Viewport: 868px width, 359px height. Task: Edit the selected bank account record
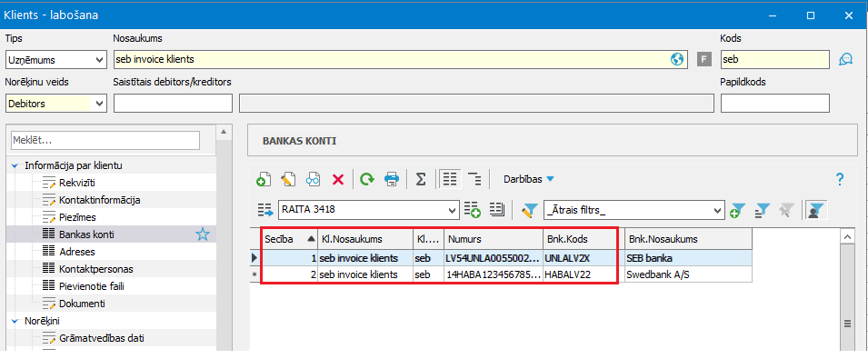[x=288, y=179]
